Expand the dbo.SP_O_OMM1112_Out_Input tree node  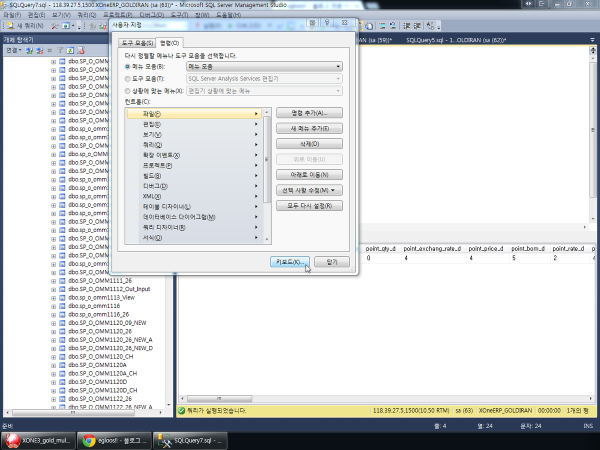pyautogui.click(x=54, y=289)
